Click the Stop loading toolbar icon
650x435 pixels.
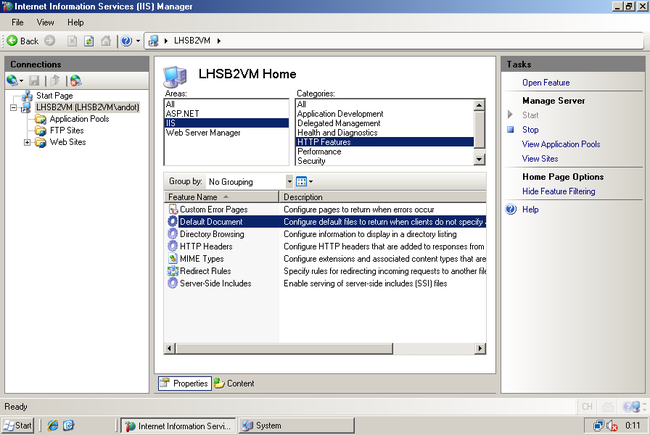point(72,41)
